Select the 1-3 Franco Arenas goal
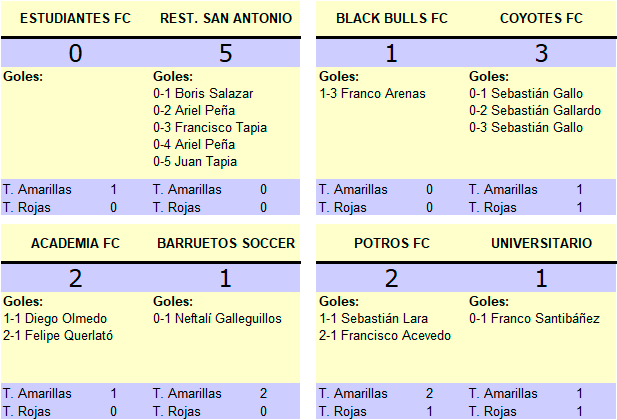 (372, 93)
